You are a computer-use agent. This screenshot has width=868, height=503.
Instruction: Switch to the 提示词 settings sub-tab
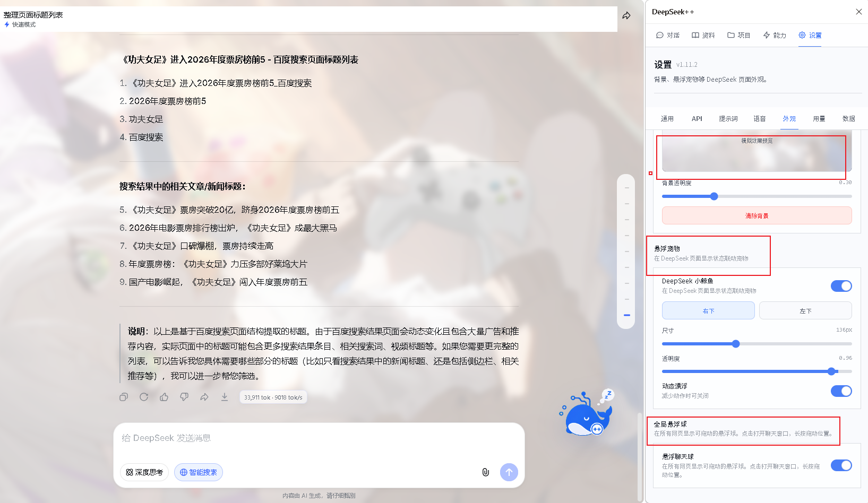point(728,119)
